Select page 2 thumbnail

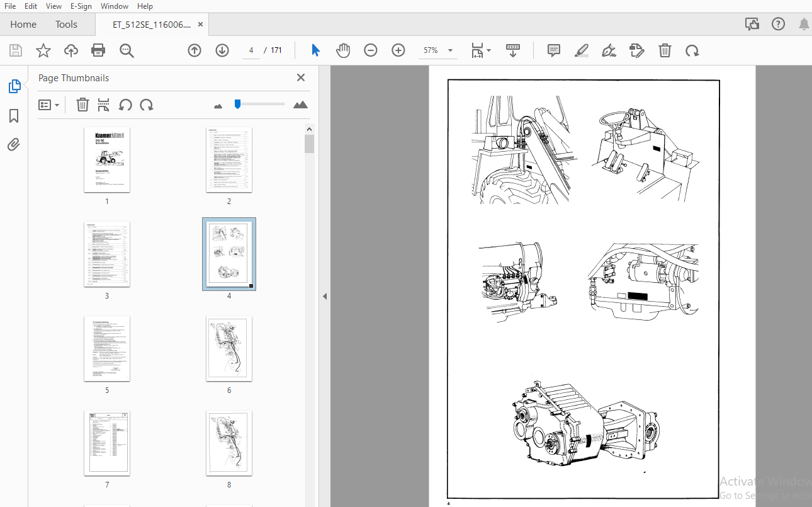pyautogui.click(x=229, y=160)
